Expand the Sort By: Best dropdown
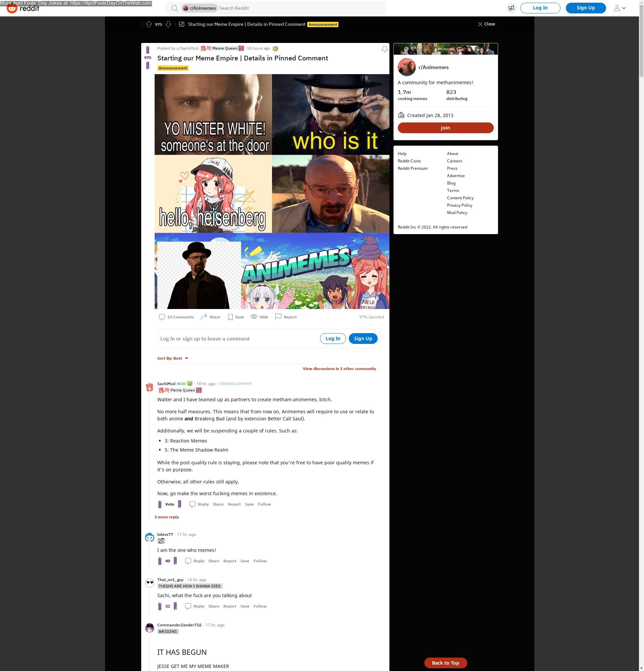This screenshot has width=644, height=671. point(173,358)
